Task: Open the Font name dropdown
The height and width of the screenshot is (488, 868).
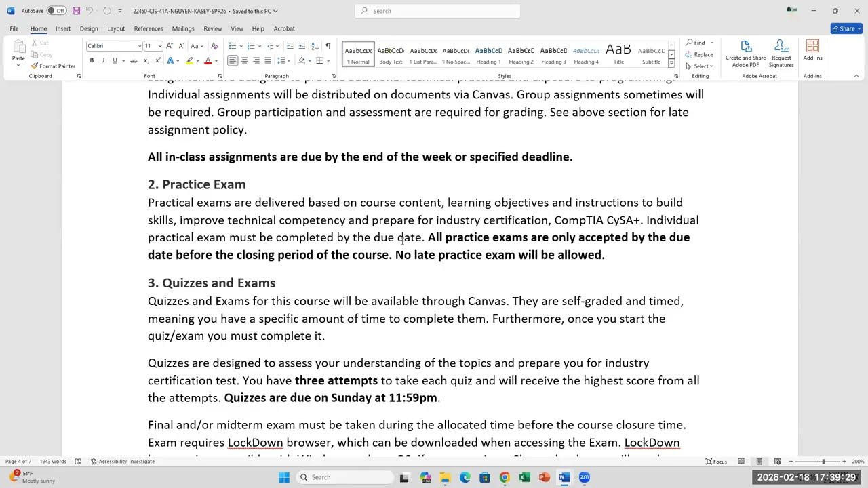Action: [x=140, y=46]
